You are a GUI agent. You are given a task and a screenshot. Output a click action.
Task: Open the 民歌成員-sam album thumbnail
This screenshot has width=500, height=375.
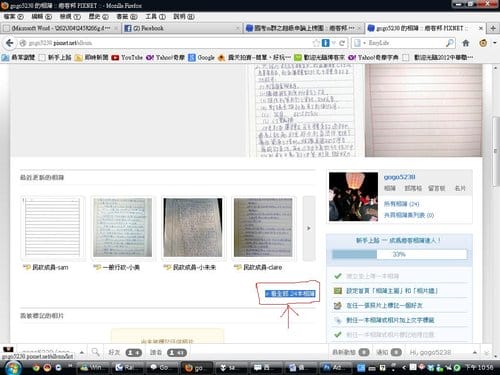coord(53,228)
